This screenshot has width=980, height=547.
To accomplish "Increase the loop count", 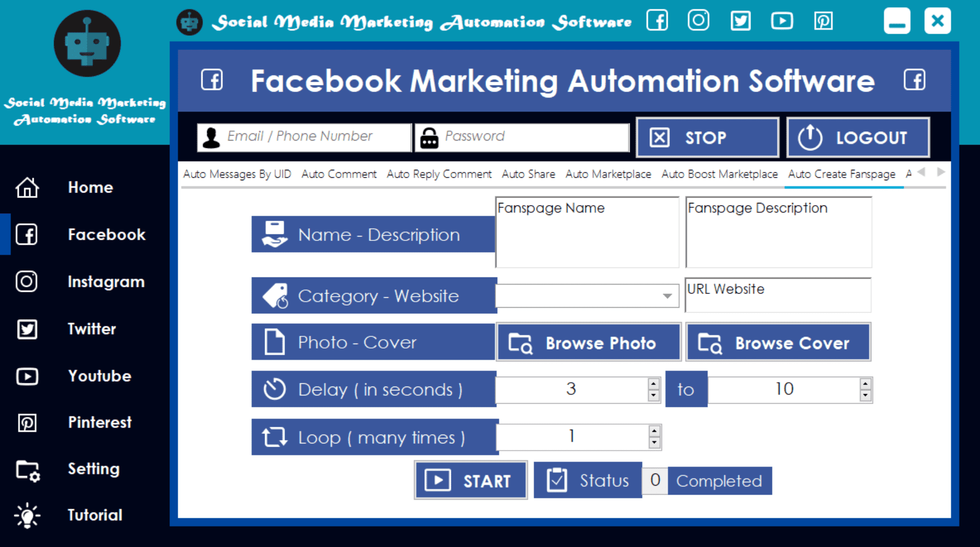I will 654,431.
